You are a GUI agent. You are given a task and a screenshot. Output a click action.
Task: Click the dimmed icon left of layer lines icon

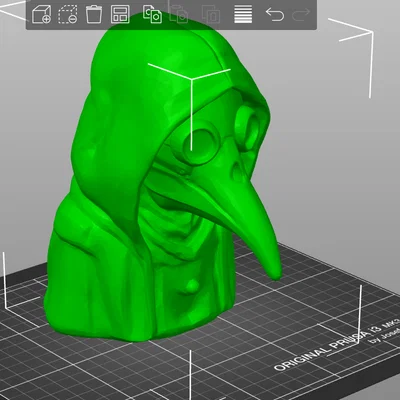[x=211, y=15]
